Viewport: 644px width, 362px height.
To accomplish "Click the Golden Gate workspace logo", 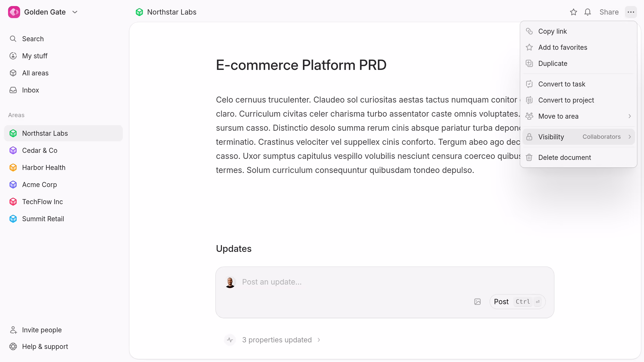I will pos(14,12).
